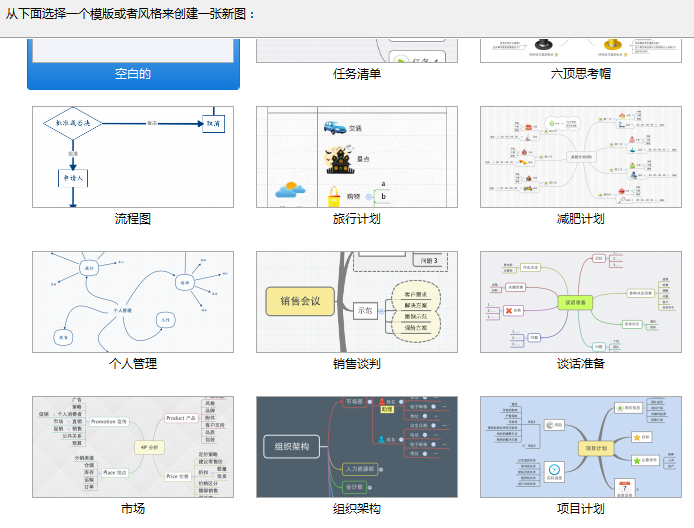Click the 组织架构 caption below the dark thumbnail
694x528 pixels.
[x=357, y=509]
